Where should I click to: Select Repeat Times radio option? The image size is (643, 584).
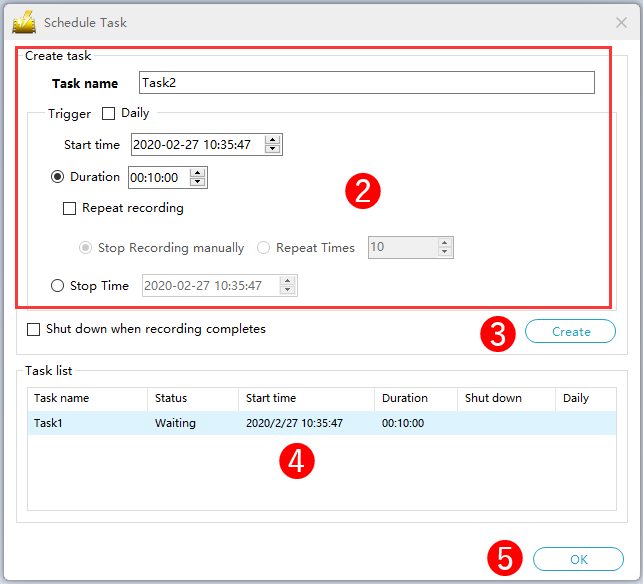263,248
